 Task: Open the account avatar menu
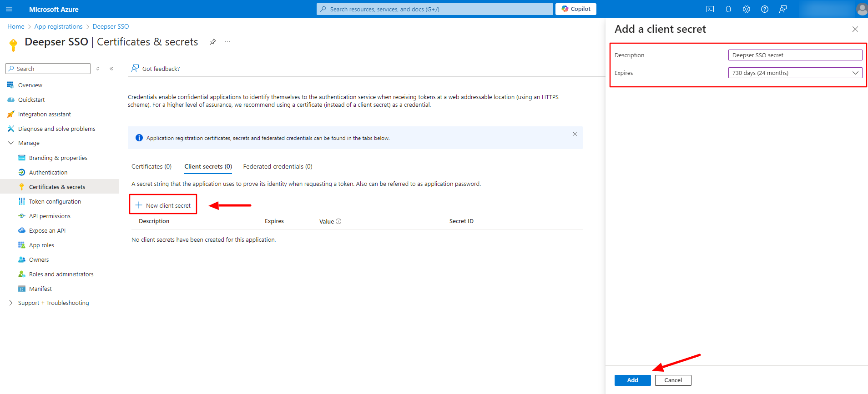[862, 9]
